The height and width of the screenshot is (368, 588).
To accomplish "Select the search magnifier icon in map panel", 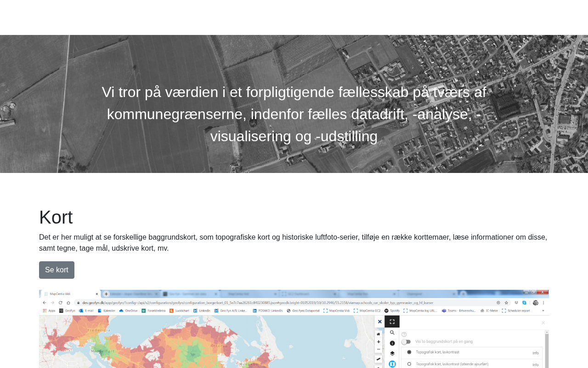I will 392,333.
